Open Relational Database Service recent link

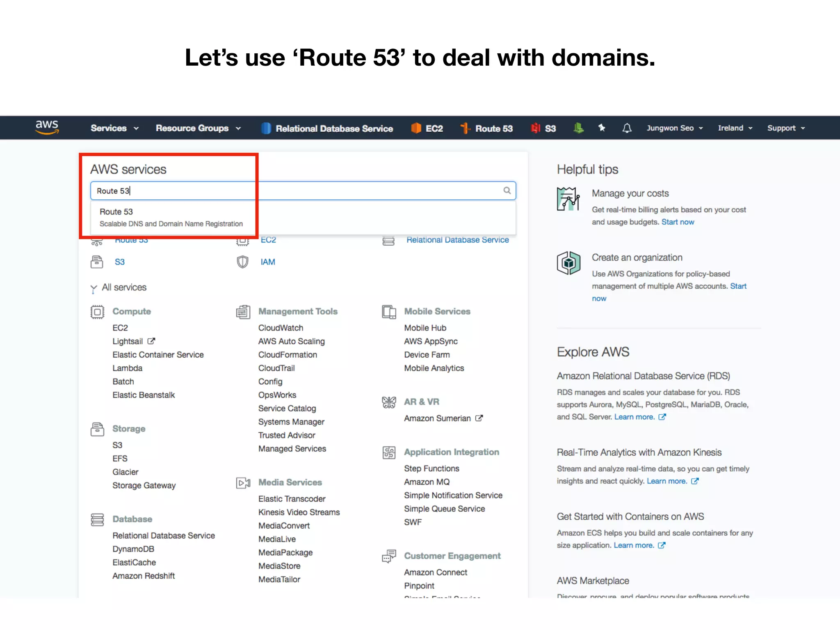pos(458,240)
